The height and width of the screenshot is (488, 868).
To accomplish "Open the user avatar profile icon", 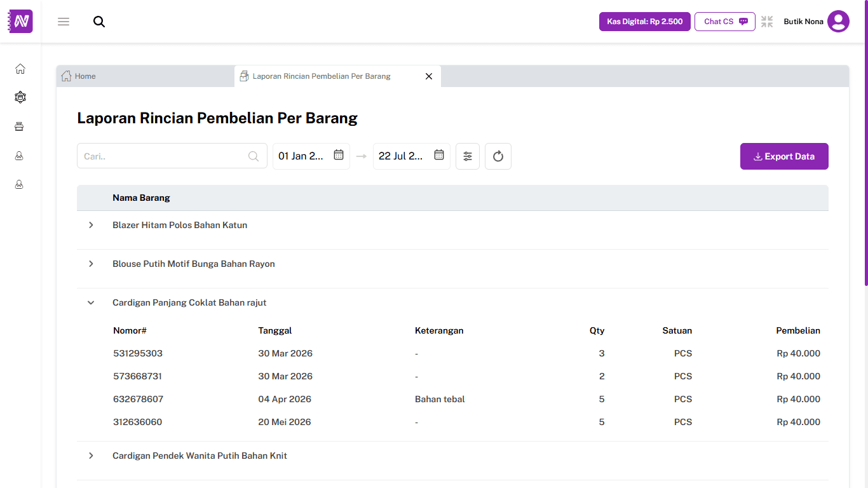I will [x=838, y=22].
